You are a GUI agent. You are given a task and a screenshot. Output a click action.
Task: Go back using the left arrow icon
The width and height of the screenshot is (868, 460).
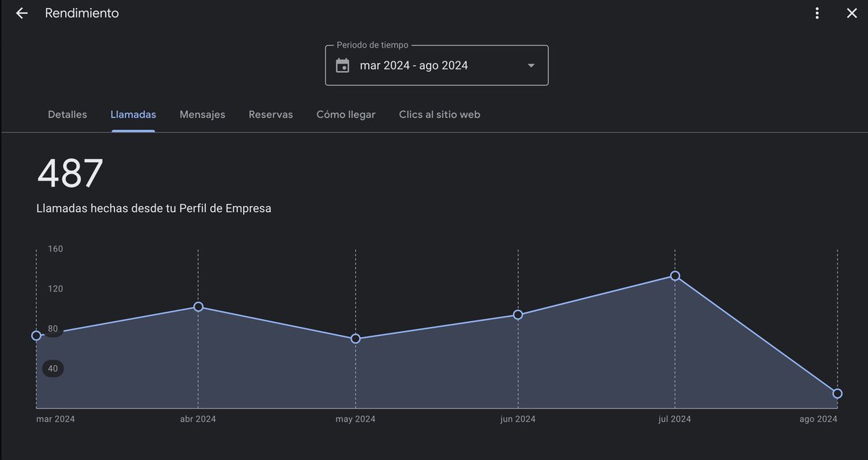22,13
